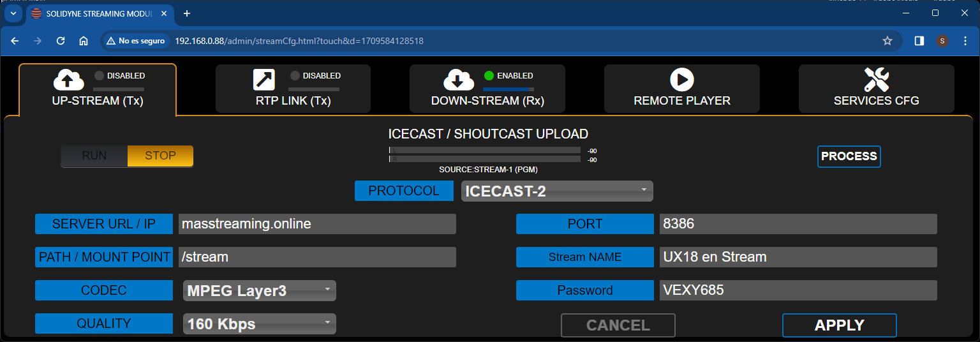Open a new browser tab
Screen dimensions: 980x342
pyautogui.click(x=187, y=13)
